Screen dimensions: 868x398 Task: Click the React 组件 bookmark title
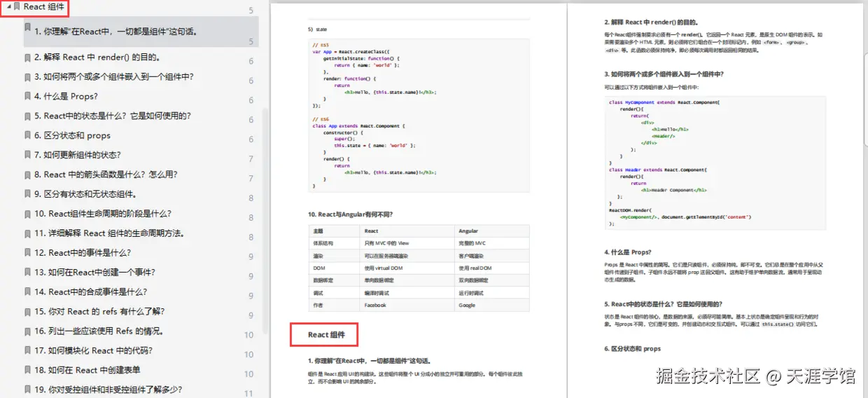tap(45, 6)
